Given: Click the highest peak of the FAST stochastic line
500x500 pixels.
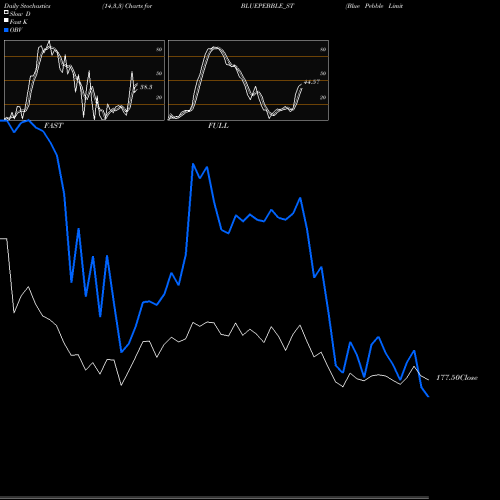Looking at the screenshot, I should (x=49, y=42).
